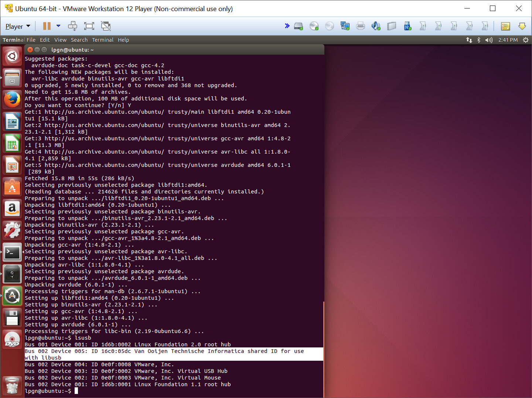This screenshot has height=398, width=532.
Task: Toggle sound card device connection
Action: (376, 26)
